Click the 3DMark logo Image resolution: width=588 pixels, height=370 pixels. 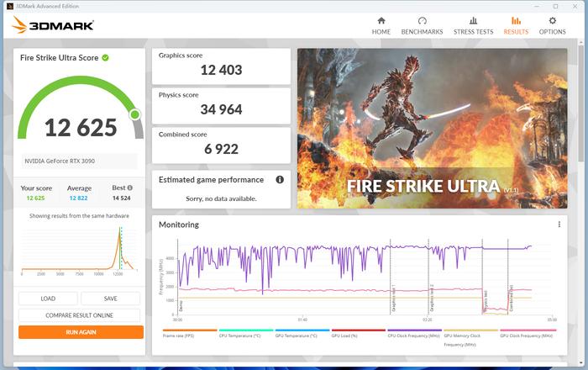click(x=53, y=25)
